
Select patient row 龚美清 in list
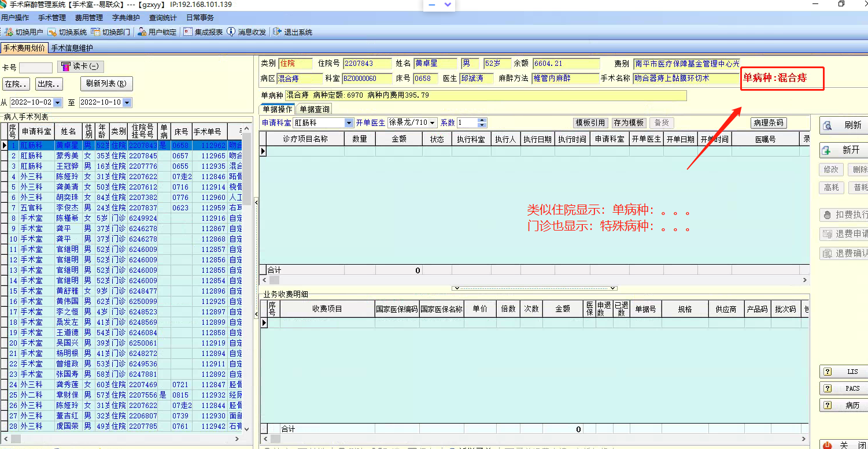point(122,187)
